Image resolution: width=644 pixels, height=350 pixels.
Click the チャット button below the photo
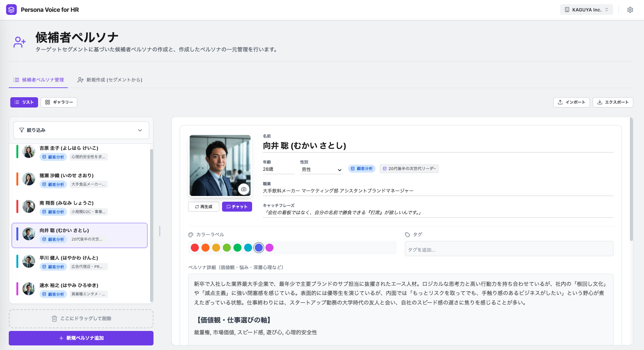click(x=237, y=206)
